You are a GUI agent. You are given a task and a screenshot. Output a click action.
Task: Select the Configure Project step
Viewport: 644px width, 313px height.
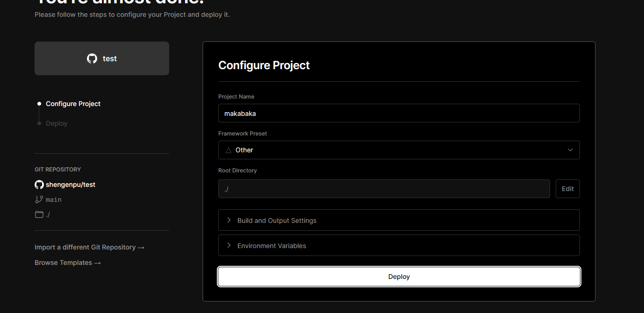73,104
